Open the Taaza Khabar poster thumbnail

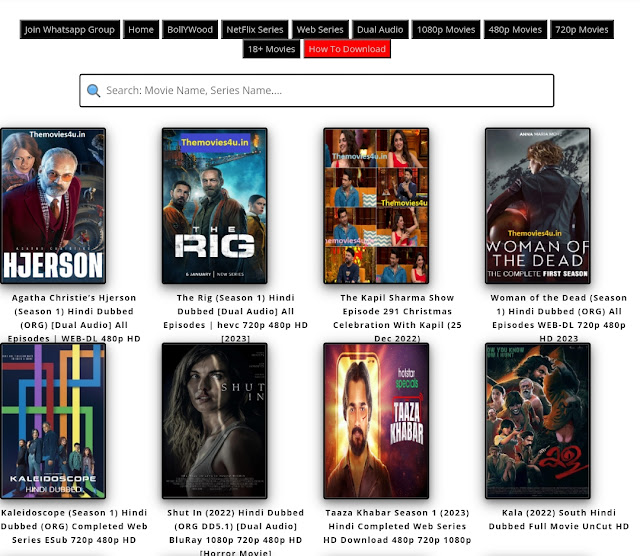tap(376, 421)
